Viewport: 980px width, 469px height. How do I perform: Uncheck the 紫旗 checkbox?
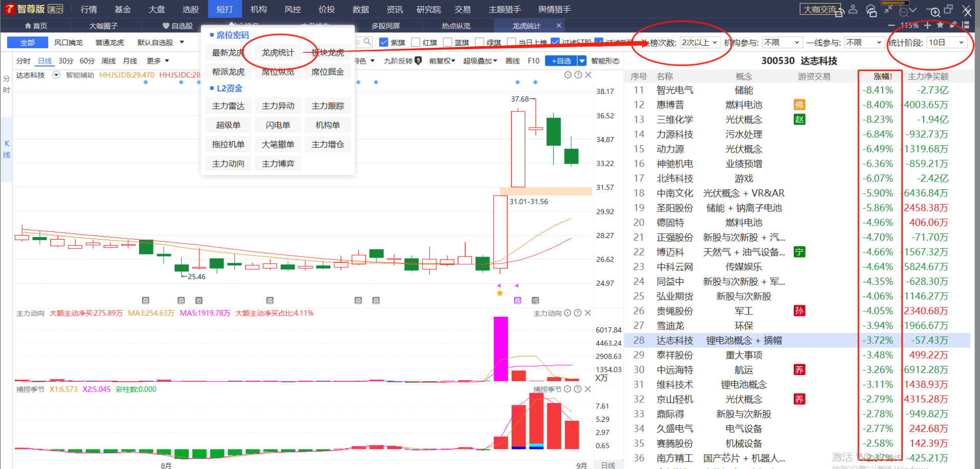383,42
